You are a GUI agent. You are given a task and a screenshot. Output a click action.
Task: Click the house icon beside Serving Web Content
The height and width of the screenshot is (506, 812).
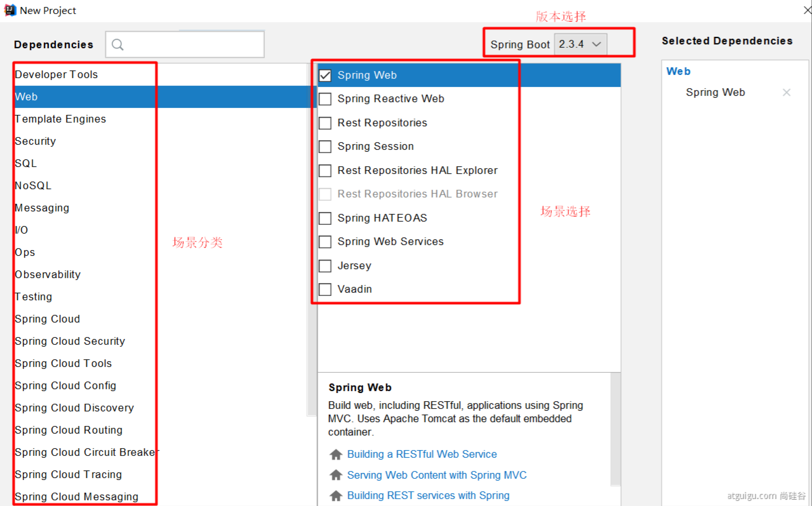[336, 476]
